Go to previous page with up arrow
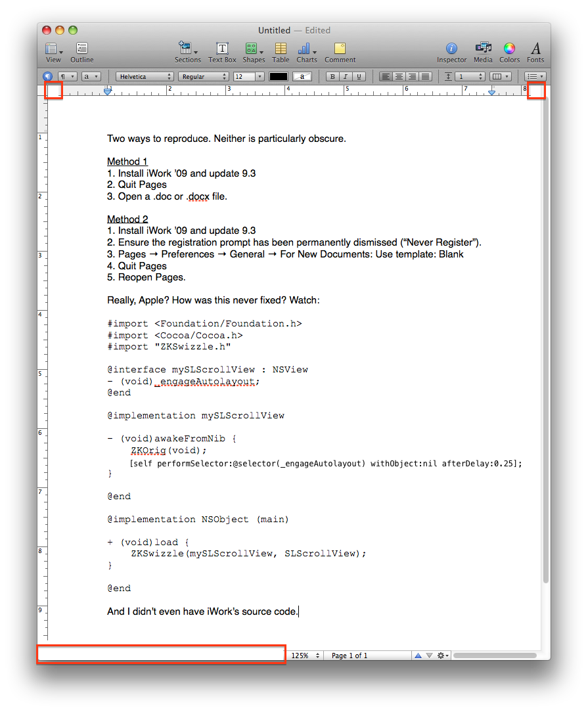This screenshot has height=712, width=588. click(x=418, y=656)
